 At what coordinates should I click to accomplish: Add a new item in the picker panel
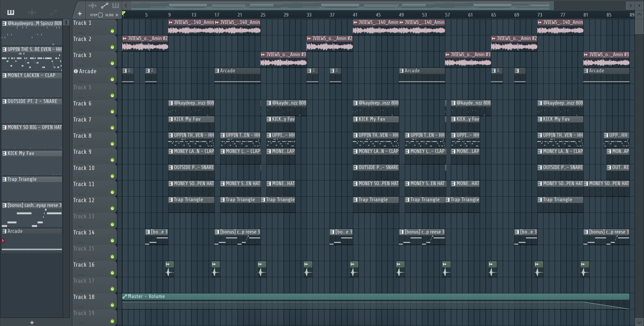(32, 322)
